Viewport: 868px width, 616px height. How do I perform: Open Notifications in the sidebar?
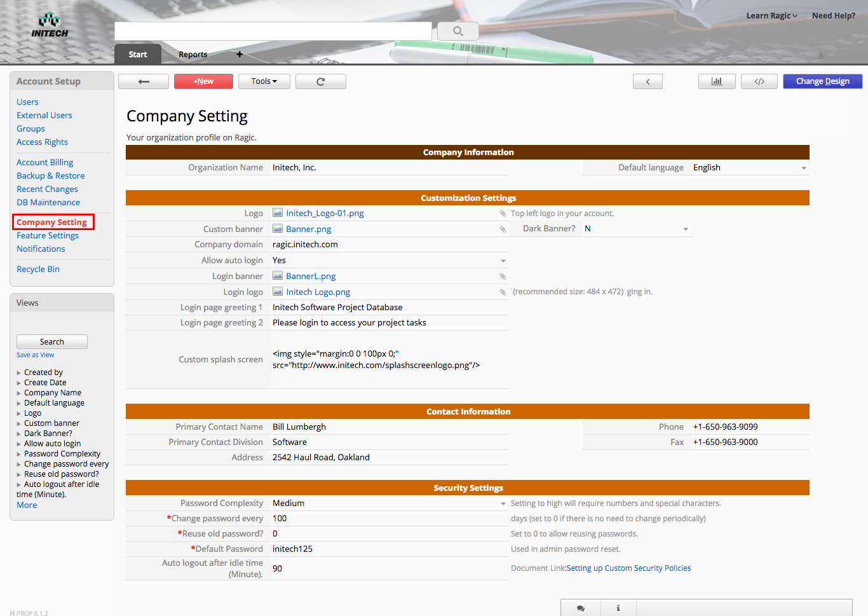41,249
